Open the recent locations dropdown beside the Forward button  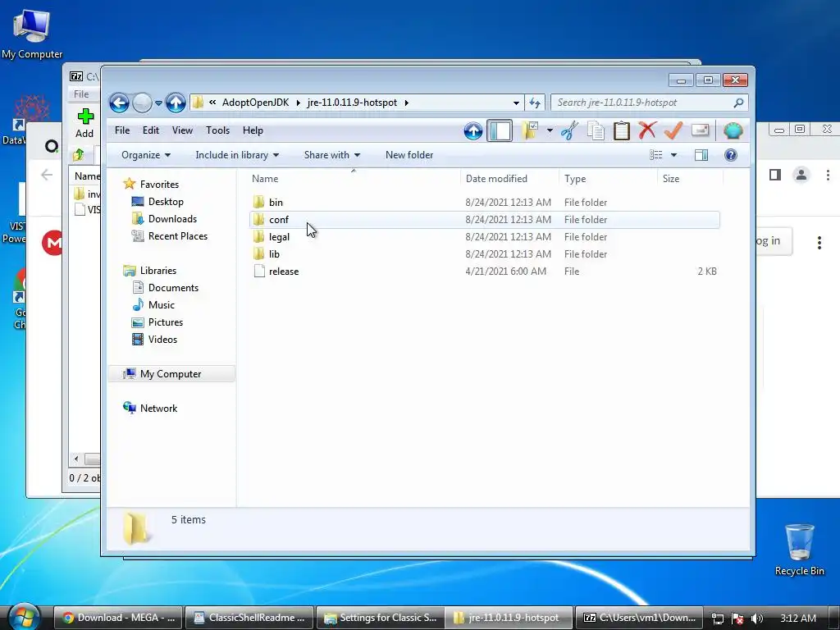tap(158, 103)
